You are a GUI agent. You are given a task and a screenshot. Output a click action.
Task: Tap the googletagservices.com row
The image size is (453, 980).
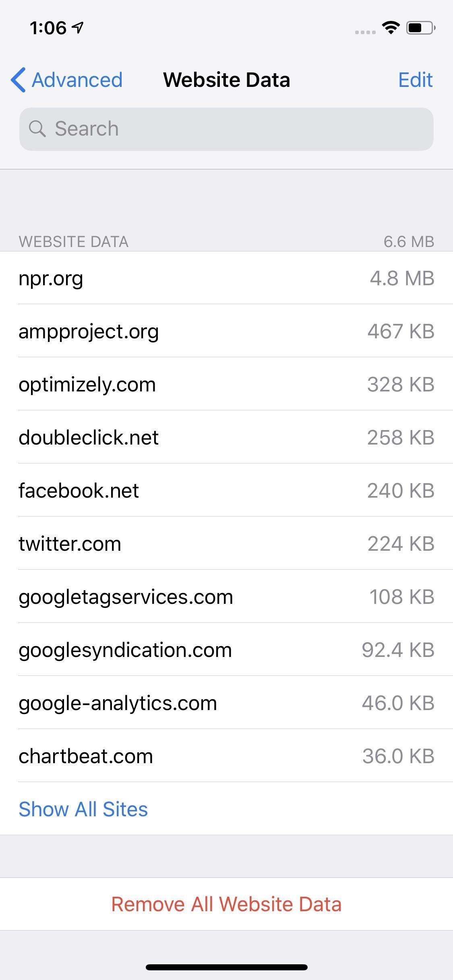click(x=226, y=597)
